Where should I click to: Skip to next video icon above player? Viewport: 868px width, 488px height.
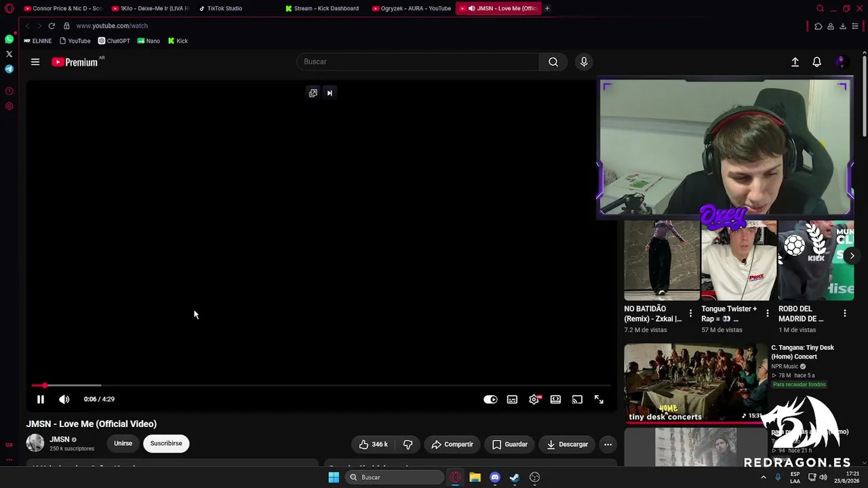click(x=330, y=93)
